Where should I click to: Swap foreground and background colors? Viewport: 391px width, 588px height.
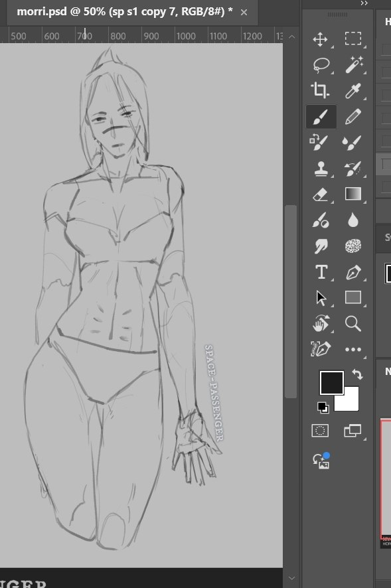(357, 374)
